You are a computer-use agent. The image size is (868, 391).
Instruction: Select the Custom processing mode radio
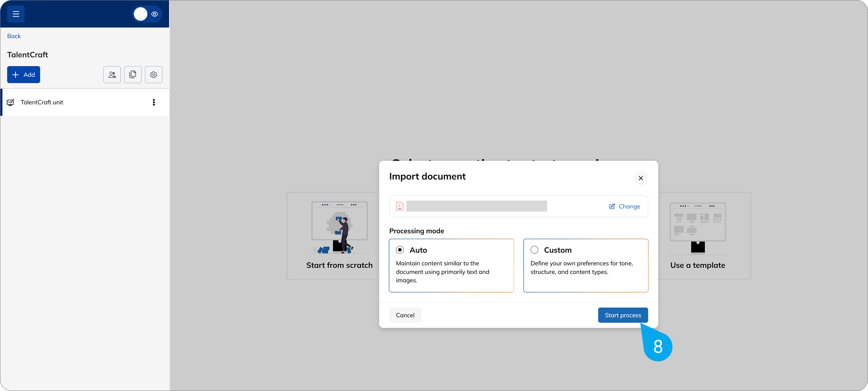coord(534,250)
